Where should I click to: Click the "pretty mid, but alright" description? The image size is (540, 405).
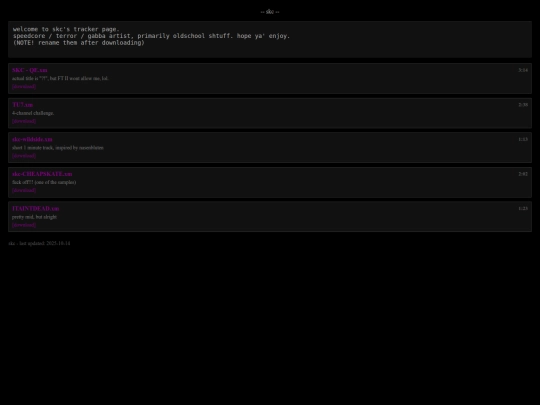click(x=34, y=217)
